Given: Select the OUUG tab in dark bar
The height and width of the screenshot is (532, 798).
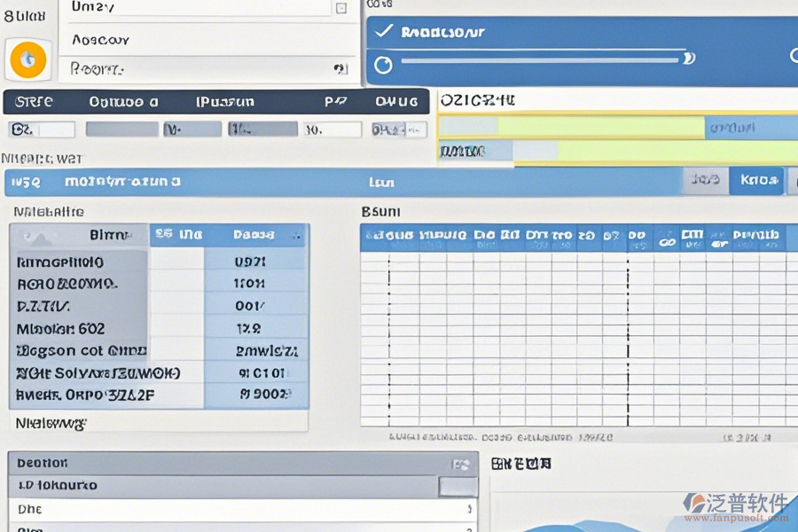Looking at the screenshot, I should (x=396, y=101).
